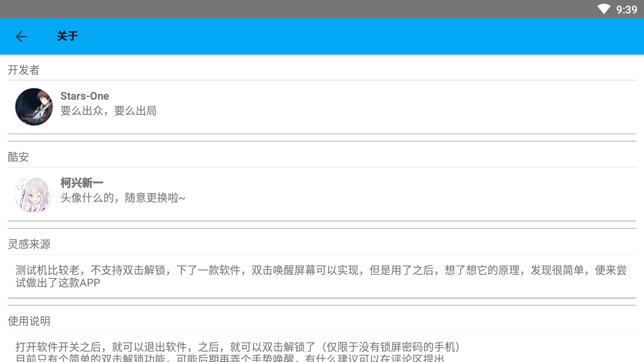Click the Wi-Fi status icon
The height and width of the screenshot is (362, 644).
[604, 9]
